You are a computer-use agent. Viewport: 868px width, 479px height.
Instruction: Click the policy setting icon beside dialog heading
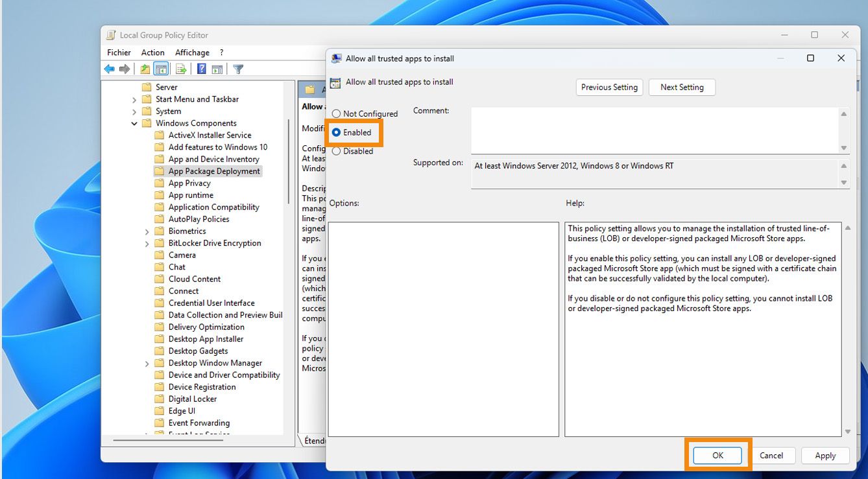click(x=335, y=83)
